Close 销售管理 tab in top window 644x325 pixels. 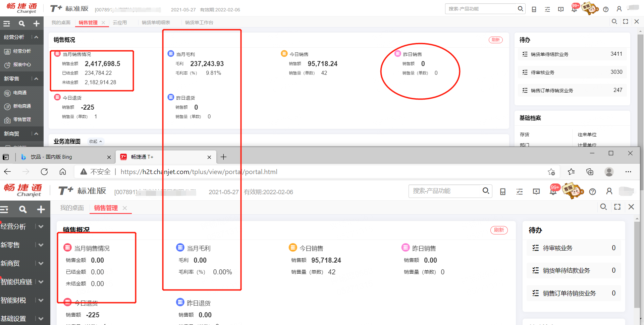tap(103, 22)
